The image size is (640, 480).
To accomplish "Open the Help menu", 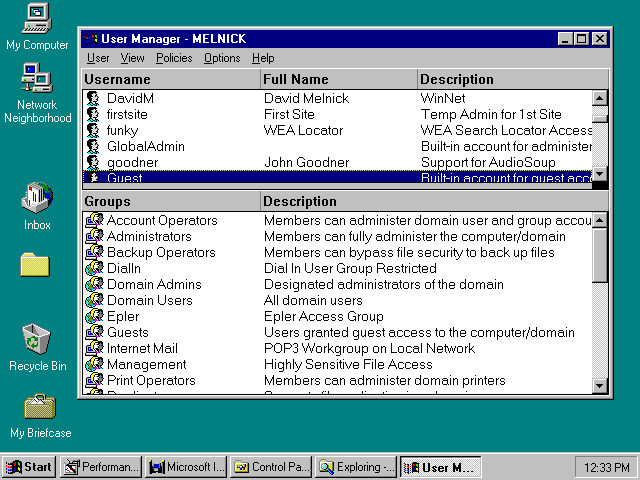I will [263, 58].
